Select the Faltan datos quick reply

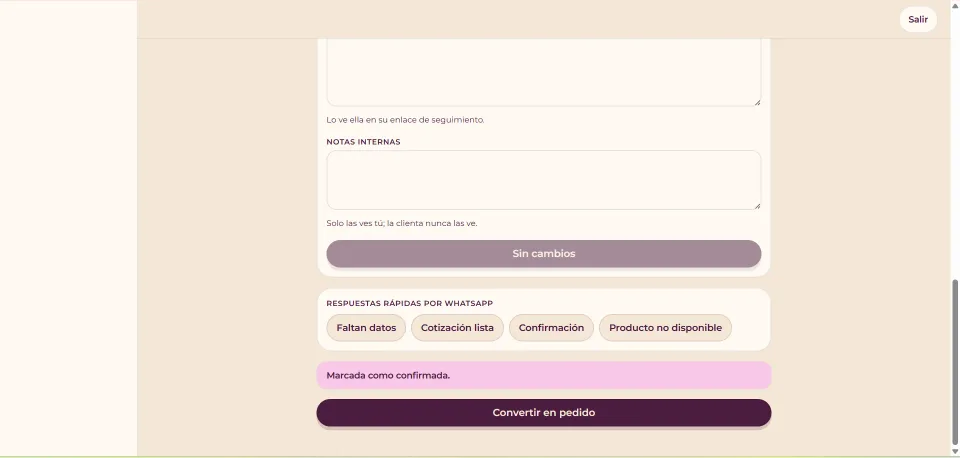tap(366, 328)
